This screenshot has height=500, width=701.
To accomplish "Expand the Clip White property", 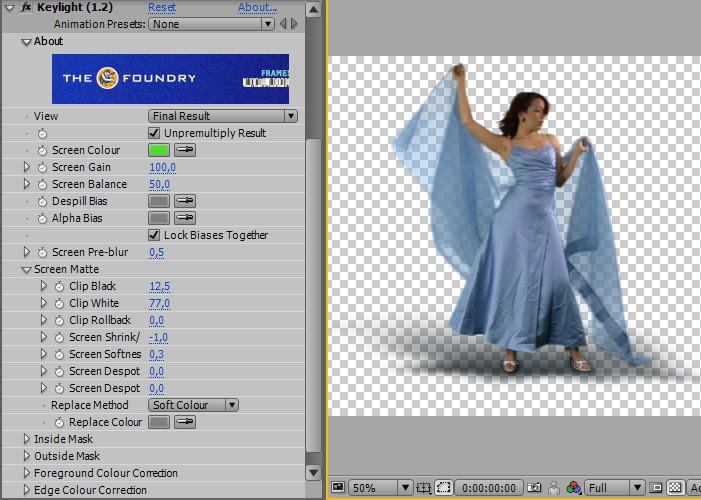I will point(43,303).
